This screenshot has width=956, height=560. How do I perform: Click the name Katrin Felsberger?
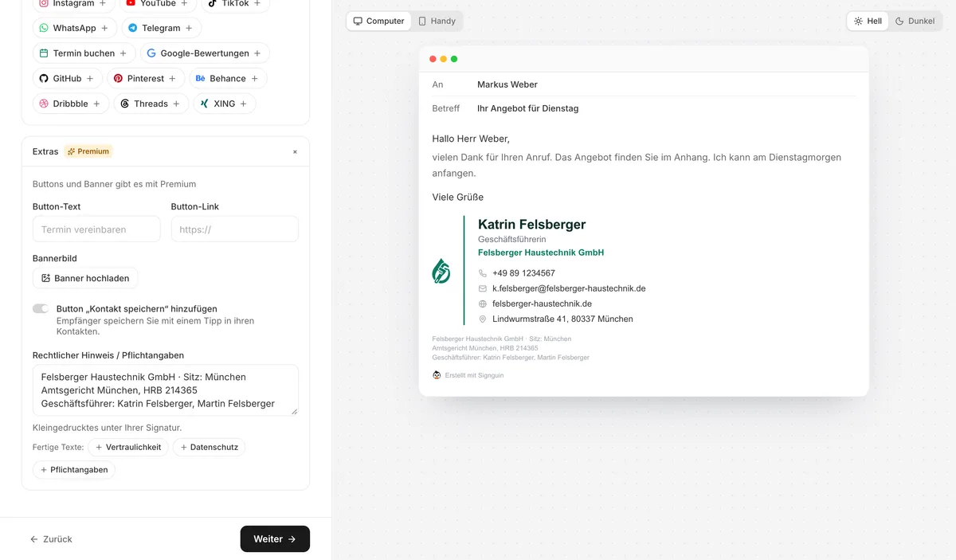[x=531, y=225]
